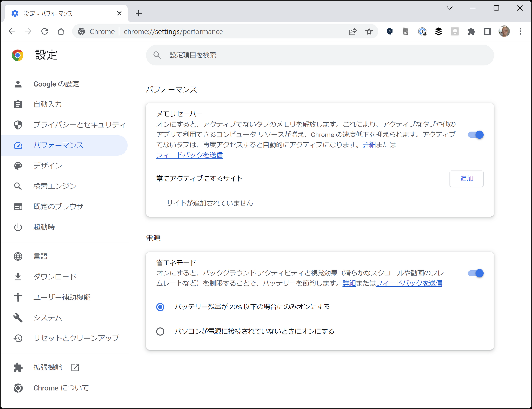Click the browser reload icon
The width and height of the screenshot is (532, 409).
click(45, 31)
